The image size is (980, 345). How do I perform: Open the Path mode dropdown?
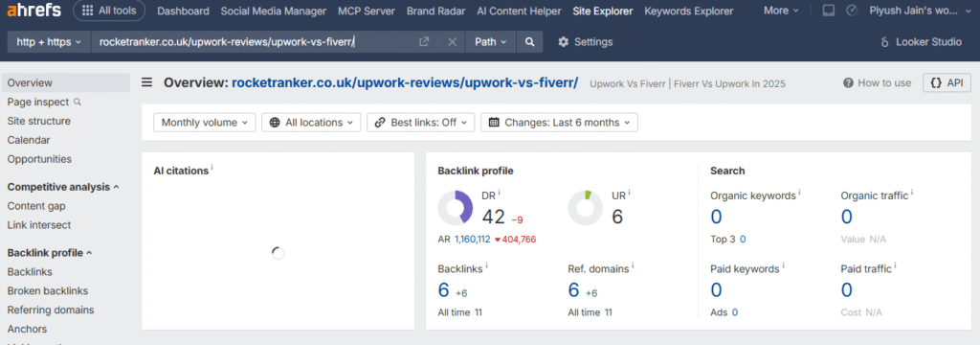pyautogui.click(x=491, y=42)
